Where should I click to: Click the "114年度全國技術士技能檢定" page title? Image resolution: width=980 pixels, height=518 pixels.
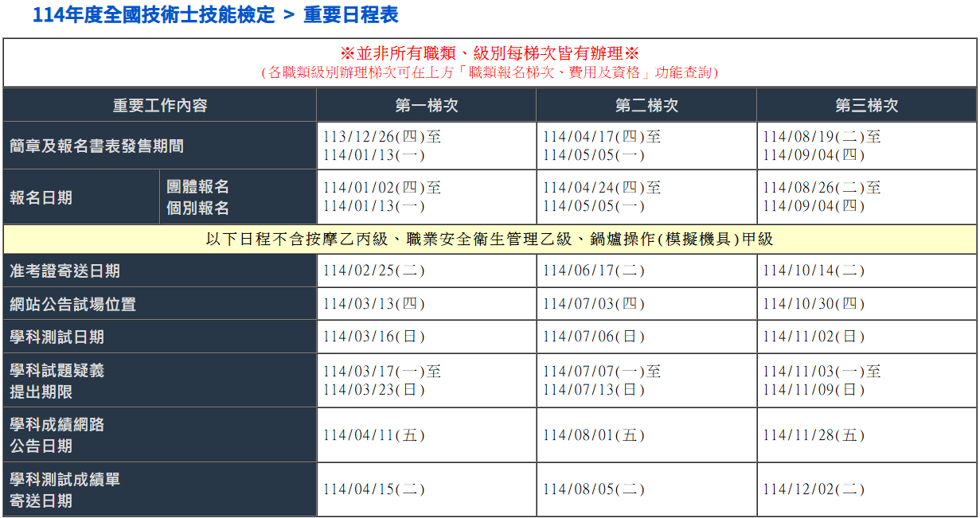click(153, 15)
